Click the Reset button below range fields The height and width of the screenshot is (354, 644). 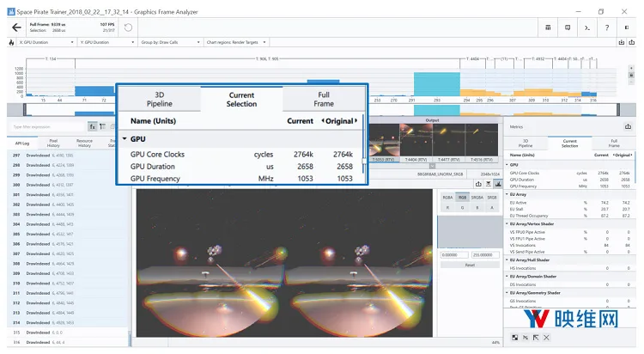pos(470,265)
